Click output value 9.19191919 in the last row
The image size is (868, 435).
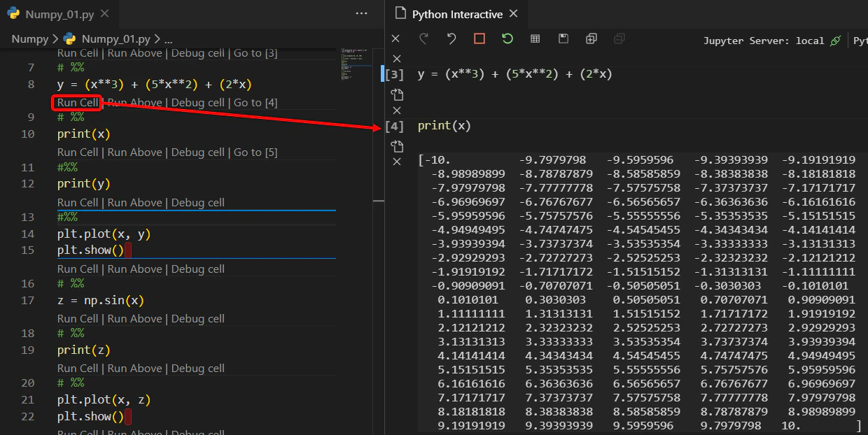472,426
